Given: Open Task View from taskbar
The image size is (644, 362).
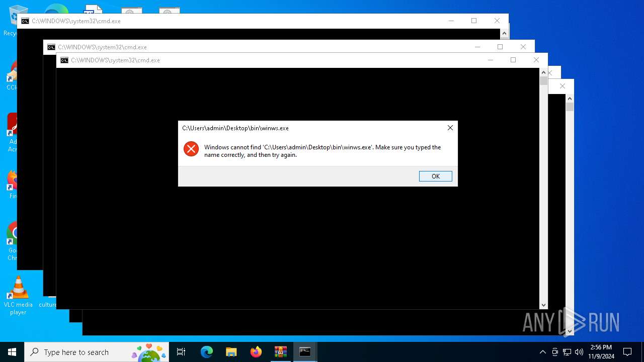Looking at the screenshot, I should click(181, 352).
